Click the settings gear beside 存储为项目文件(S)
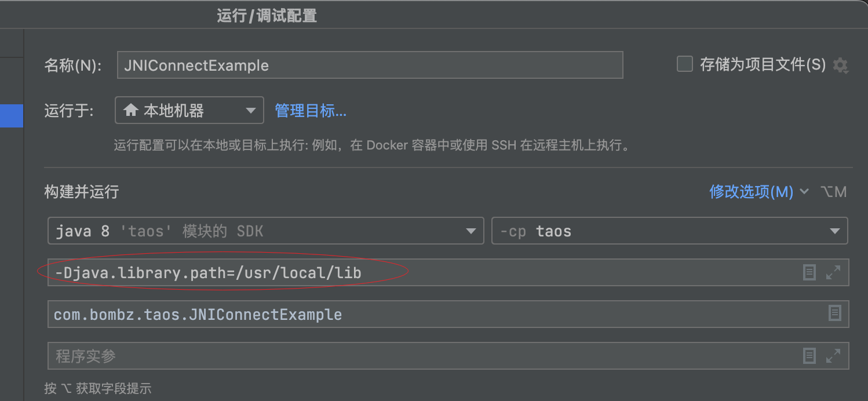Screen dimensions: 868x401 840,65
